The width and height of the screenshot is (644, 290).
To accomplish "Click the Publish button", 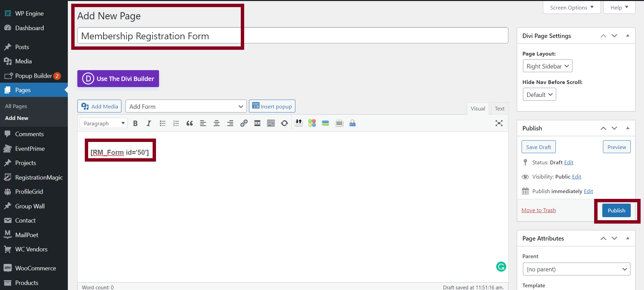I will pyautogui.click(x=616, y=210).
